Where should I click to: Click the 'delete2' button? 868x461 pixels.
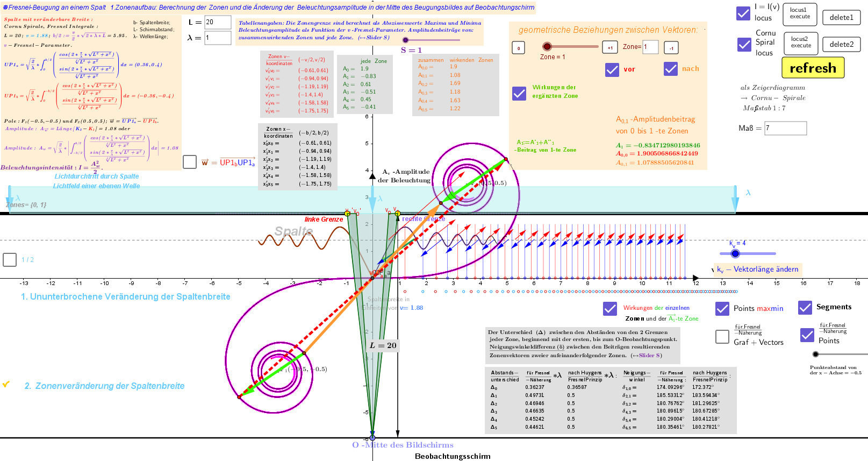click(x=841, y=44)
